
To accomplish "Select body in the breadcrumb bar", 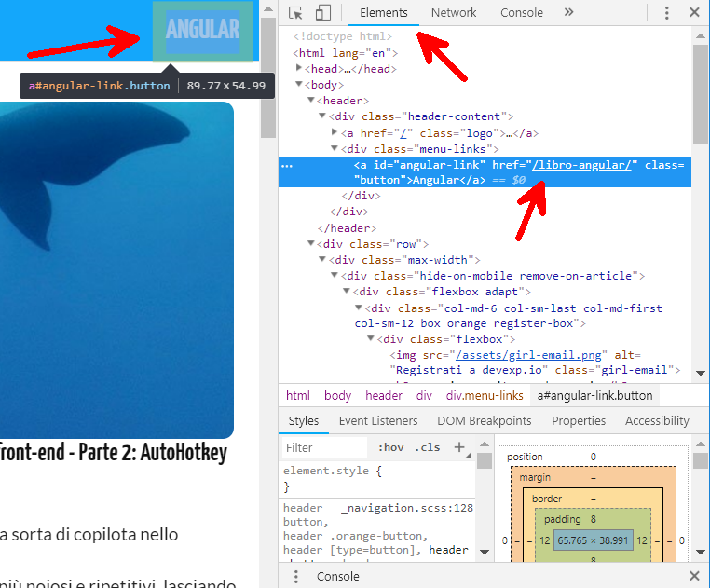I will click(338, 396).
